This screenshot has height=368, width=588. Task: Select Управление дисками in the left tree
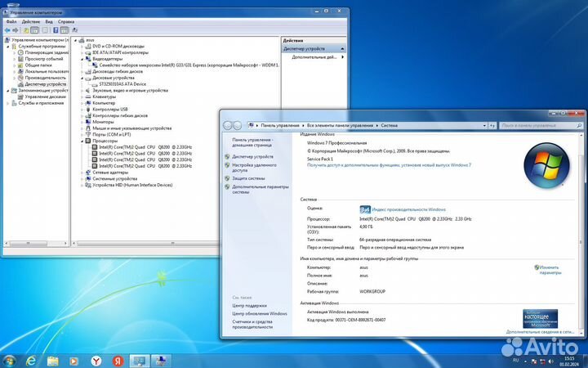[45, 96]
